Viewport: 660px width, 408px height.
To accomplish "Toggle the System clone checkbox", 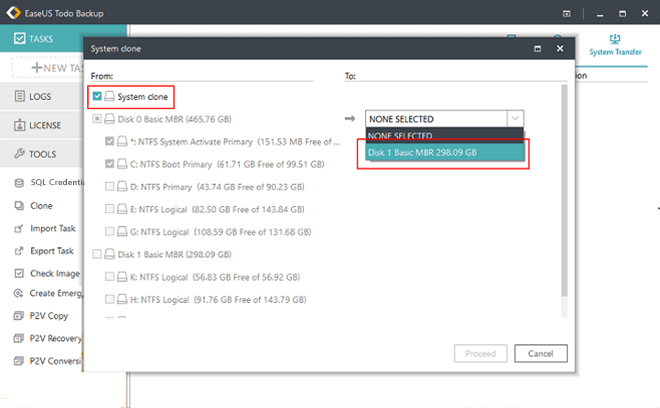I will click(x=97, y=96).
